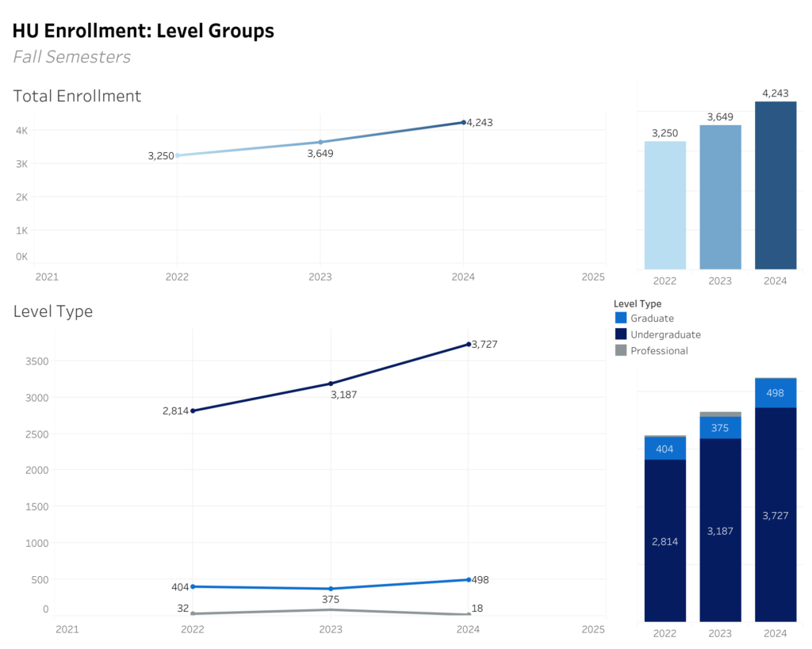Select the 2024 total enrollment bar
This screenshot has height=649, width=812.
click(776, 185)
